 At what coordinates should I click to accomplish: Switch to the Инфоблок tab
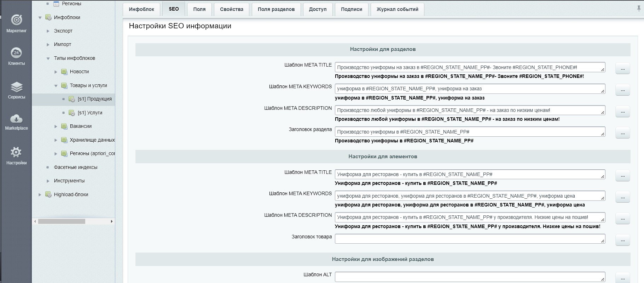pos(141,9)
